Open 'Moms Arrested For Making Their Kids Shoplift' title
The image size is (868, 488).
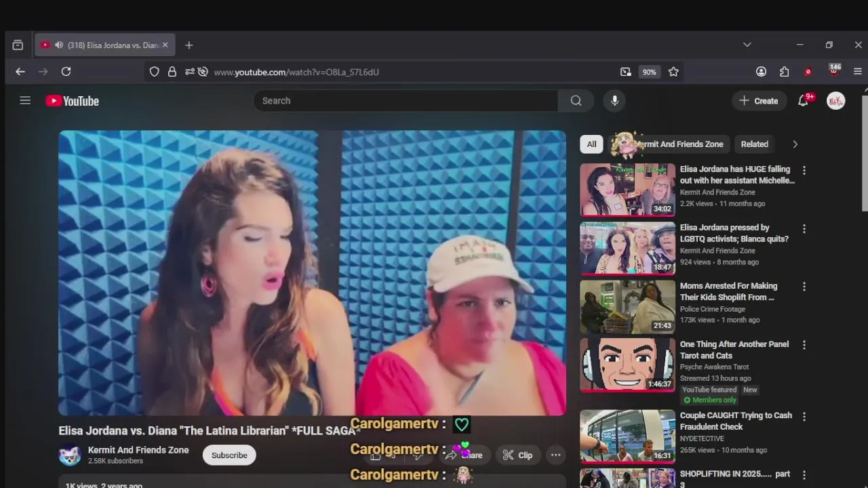(729, 291)
